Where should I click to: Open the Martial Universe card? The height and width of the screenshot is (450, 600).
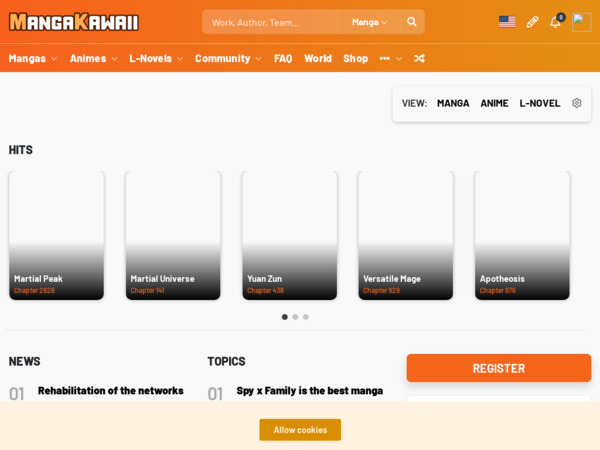[173, 235]
